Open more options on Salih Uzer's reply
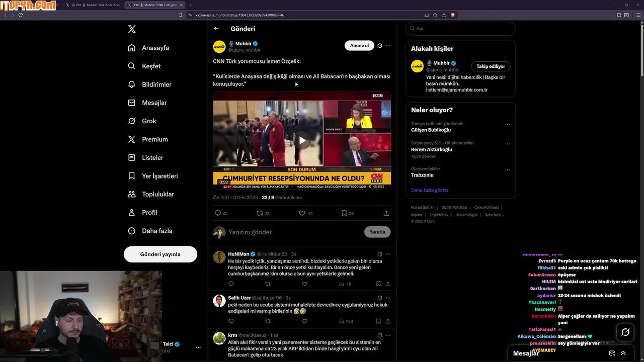 click(x=388, y=298)
